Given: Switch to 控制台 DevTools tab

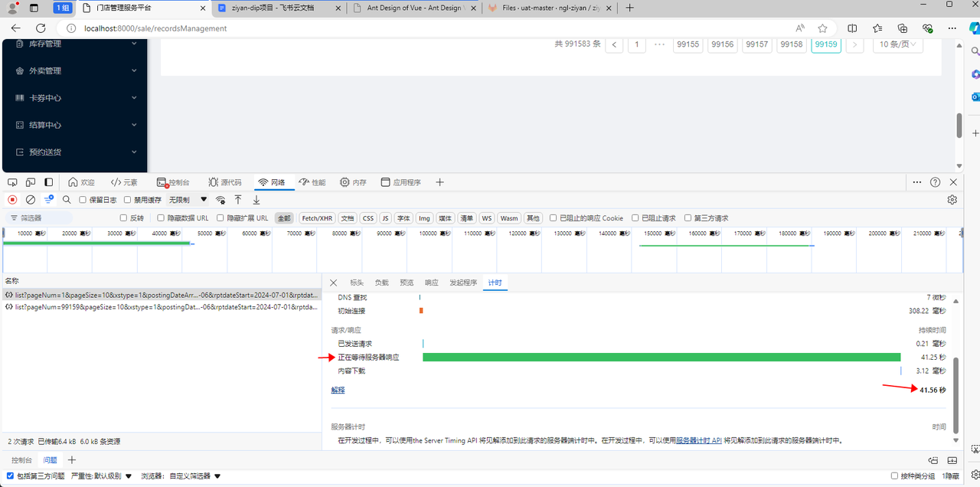Looking at the screenshot, I should 172,182.
